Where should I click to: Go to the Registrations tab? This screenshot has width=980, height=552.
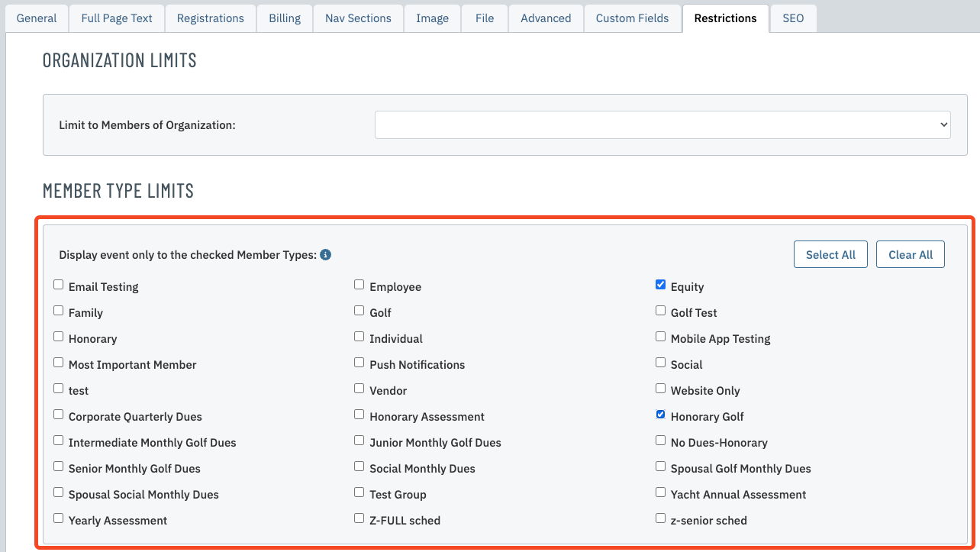coord(211,18)
